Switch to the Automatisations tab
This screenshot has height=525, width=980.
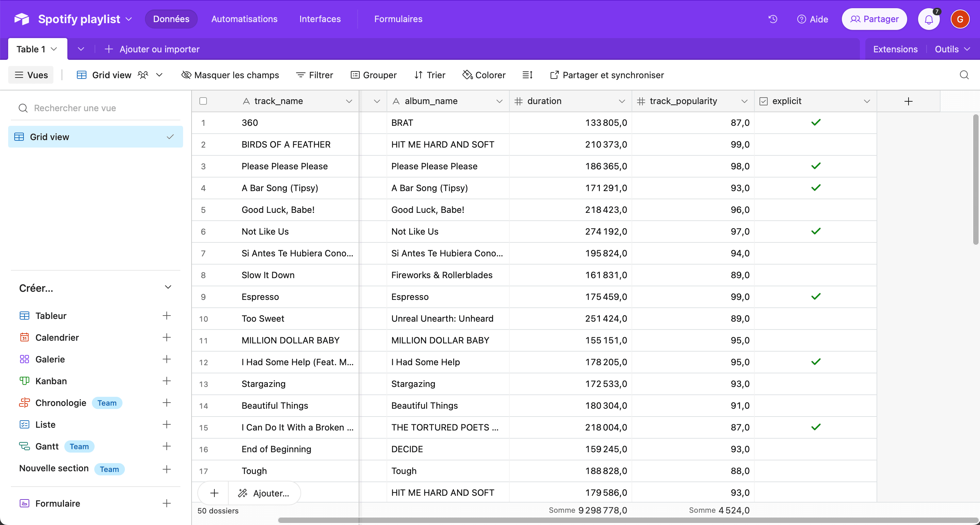click(x=244, y=19)
